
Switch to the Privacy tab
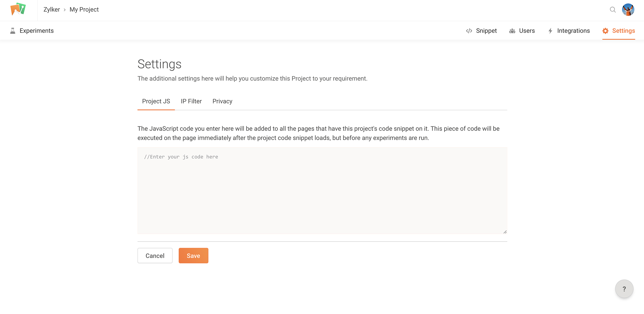point(222,101)
